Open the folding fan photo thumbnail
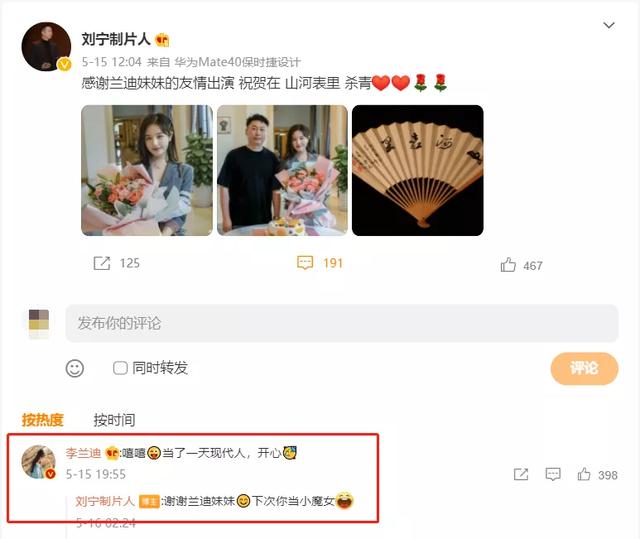The image size is (640, 539). click(x=418, y=170)
